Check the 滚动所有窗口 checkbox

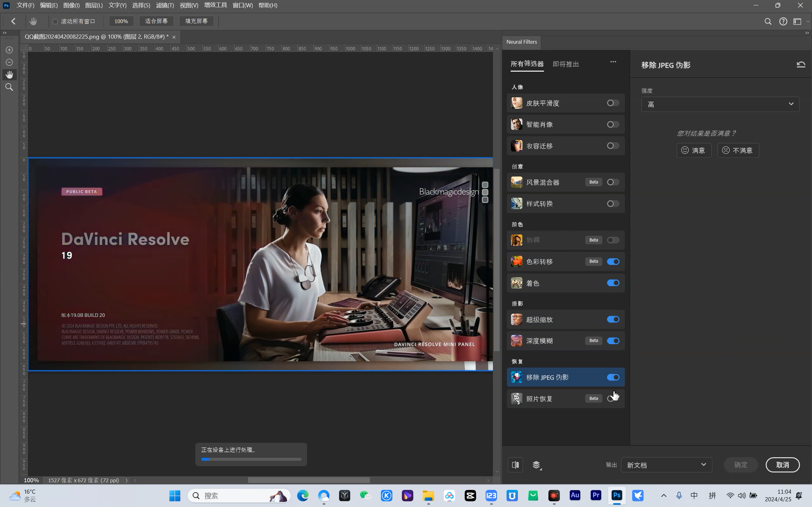[56, 22]
